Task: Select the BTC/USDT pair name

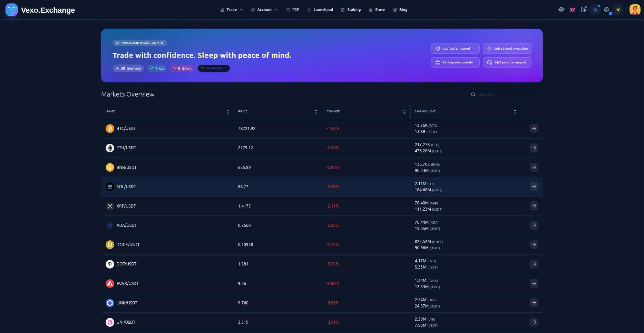Action: [x=126, y=129]
